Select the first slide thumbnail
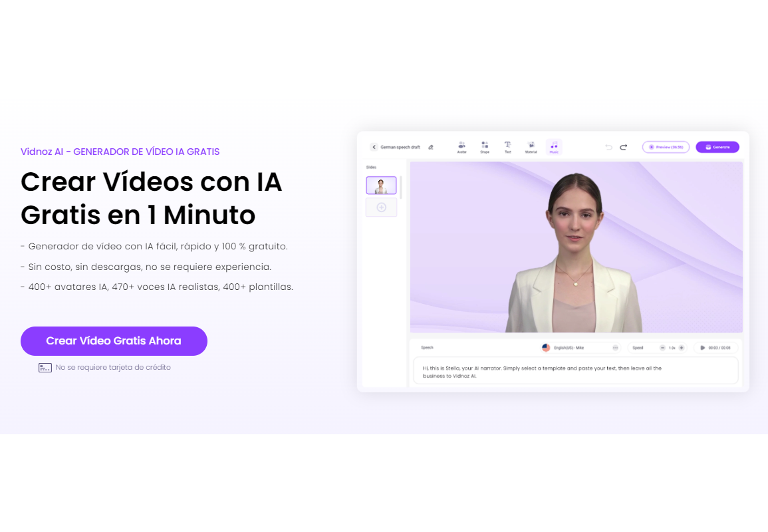The image size is (768, 532). [381, 186]
